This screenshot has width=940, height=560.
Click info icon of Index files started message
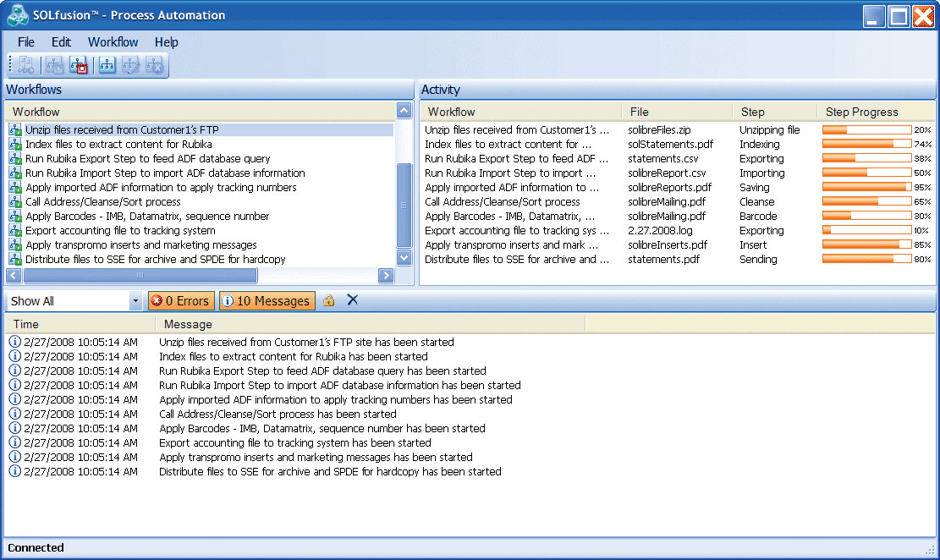coord(15,356)
